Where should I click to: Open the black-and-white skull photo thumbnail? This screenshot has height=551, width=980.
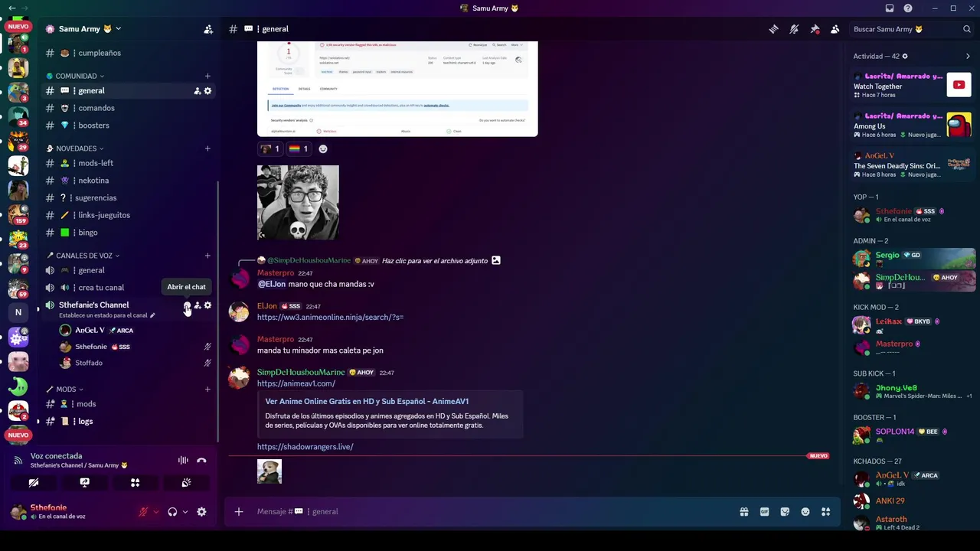coord(298,203)
